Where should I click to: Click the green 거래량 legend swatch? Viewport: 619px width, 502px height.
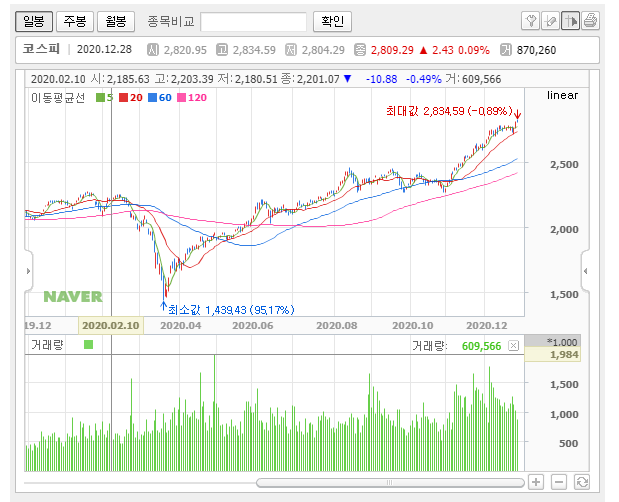coord(88,345)
